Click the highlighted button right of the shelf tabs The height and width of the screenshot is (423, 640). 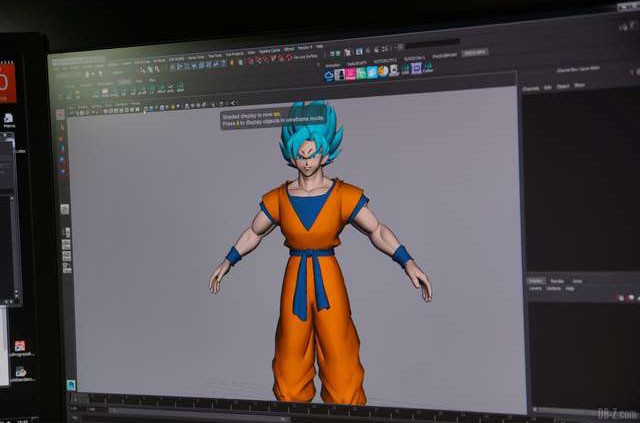475,53
